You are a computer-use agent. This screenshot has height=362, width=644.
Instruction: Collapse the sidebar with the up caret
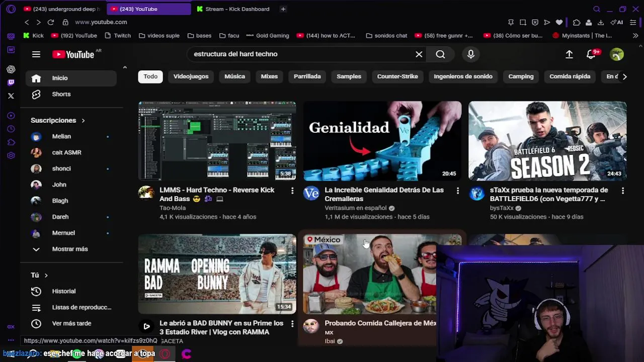click(x=125, y=67)
